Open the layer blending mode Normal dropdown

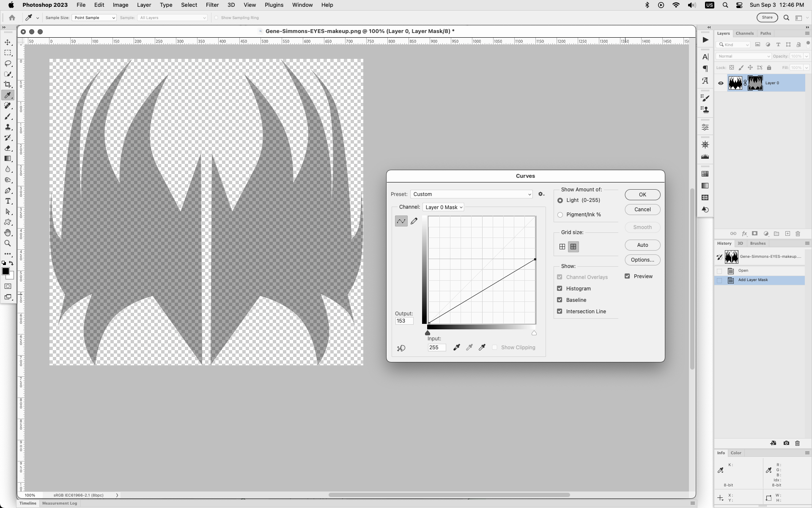[743, 56]
